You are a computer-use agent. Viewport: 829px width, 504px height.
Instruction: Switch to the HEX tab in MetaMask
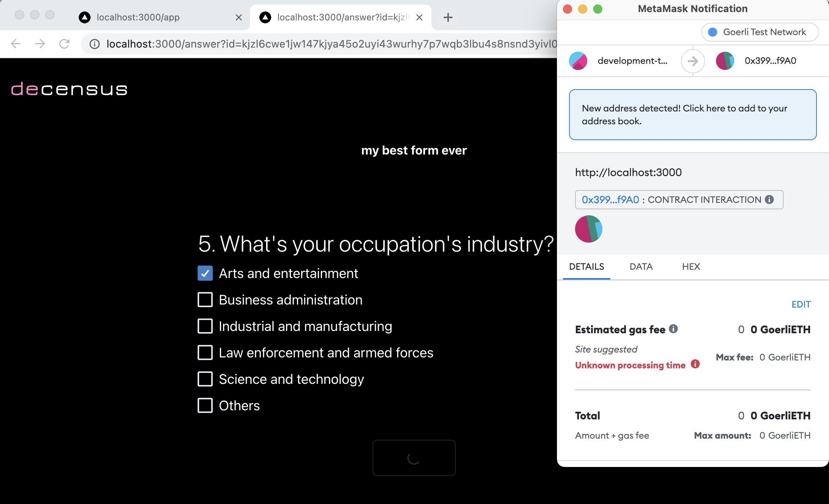[691, 266]
